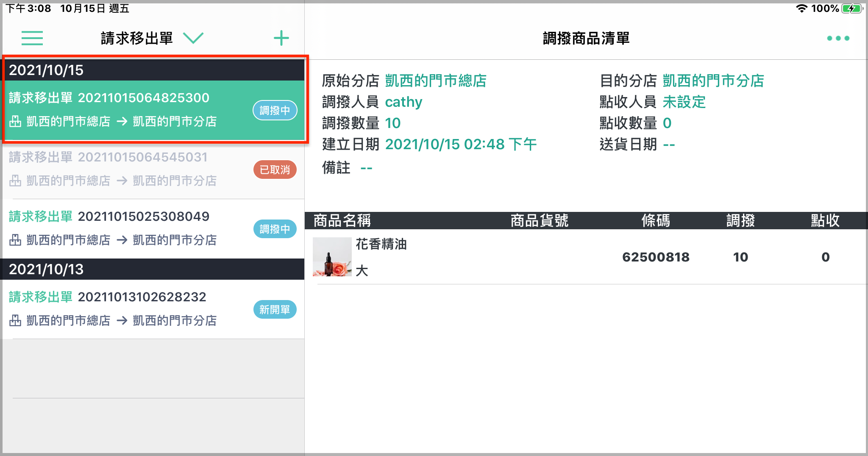Viewport: 868px width, 456px height.
Task: Open transfer order 20211015025308049
Action: point(153,229)
